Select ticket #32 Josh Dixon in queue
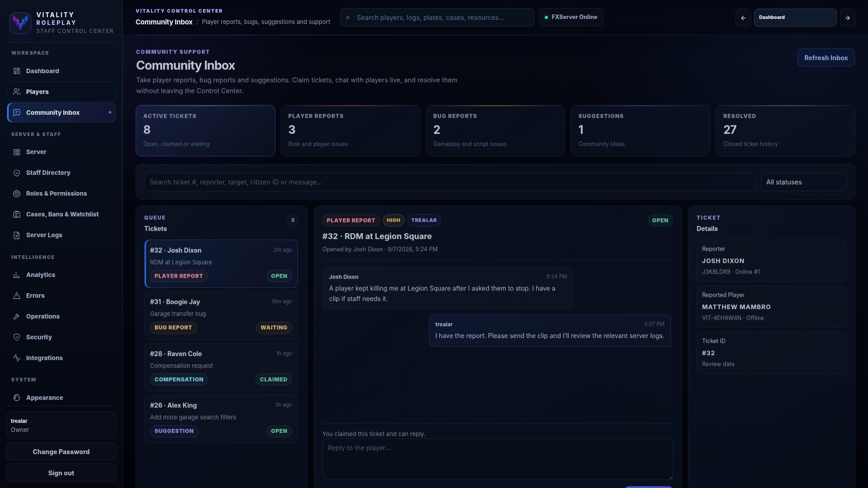This screenshot has width=868, height=488. point(221,264)
